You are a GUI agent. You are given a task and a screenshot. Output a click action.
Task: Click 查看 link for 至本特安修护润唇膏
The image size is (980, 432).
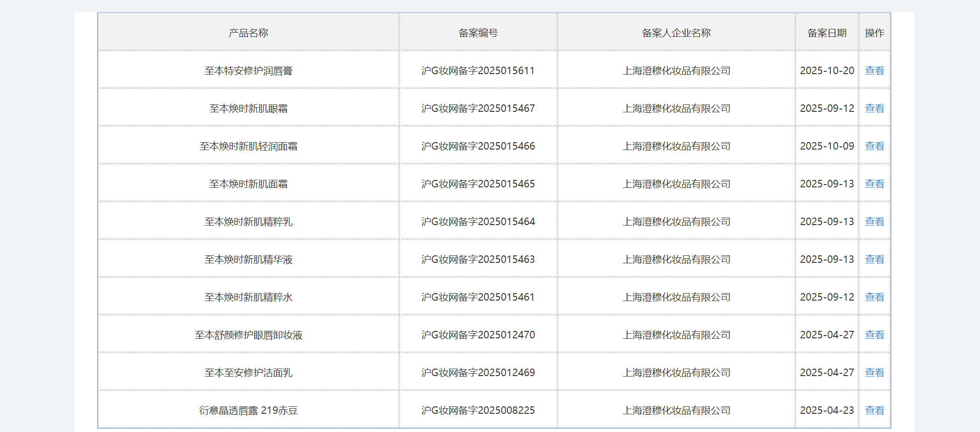coord(874,70)
